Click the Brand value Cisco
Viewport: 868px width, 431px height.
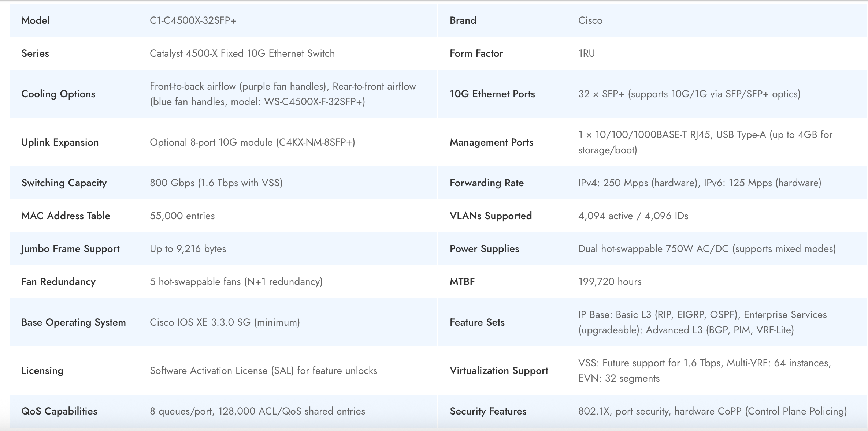(590, 20)
